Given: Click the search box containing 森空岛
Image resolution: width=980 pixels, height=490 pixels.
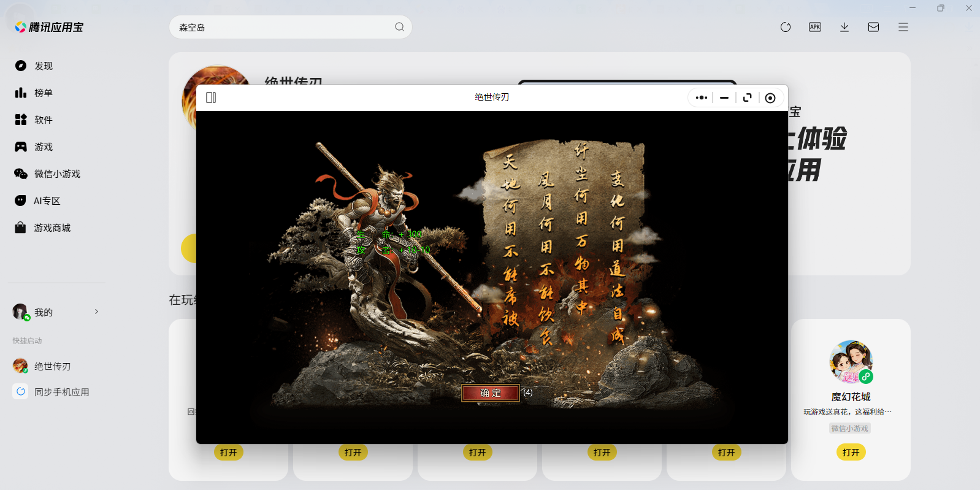Looking at the screenshot, I should [x=282, y=27].
